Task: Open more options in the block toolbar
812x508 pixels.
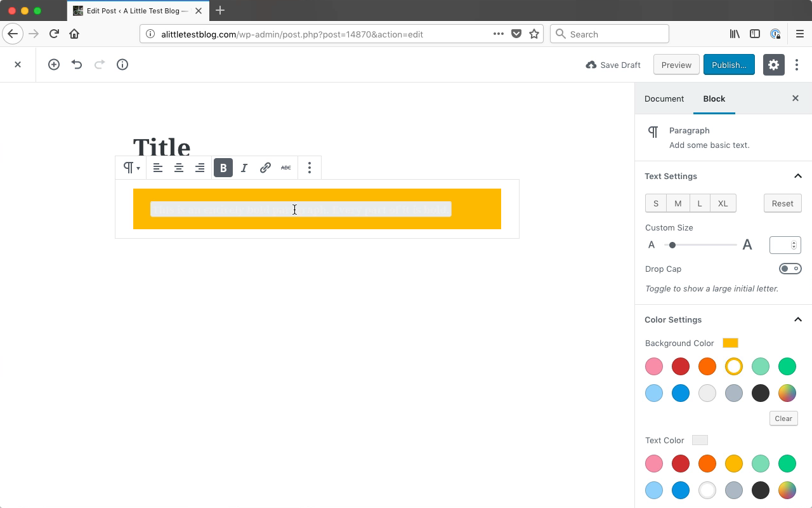Action: tap(310, 168)
